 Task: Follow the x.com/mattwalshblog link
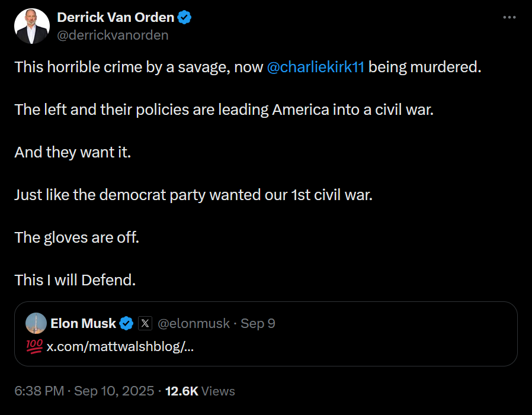[x=120, y=346]
